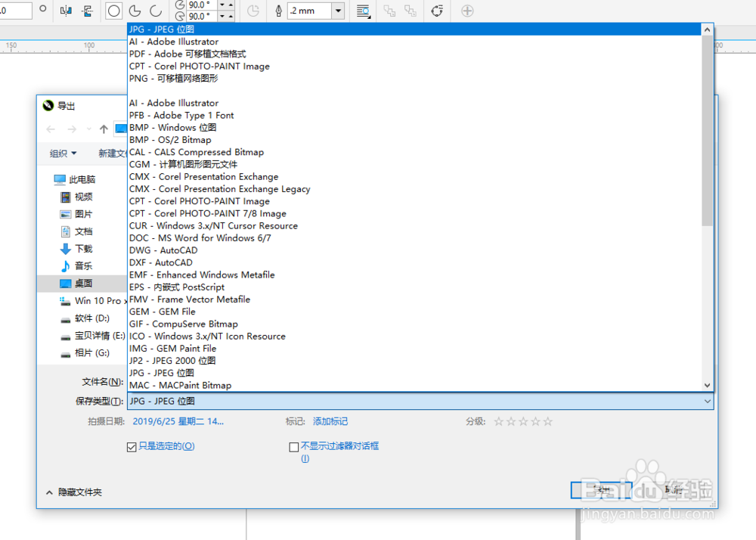Choose BMP - Windows 位图 format
This screenshot has height=540, width=756.
coord(414,127)
